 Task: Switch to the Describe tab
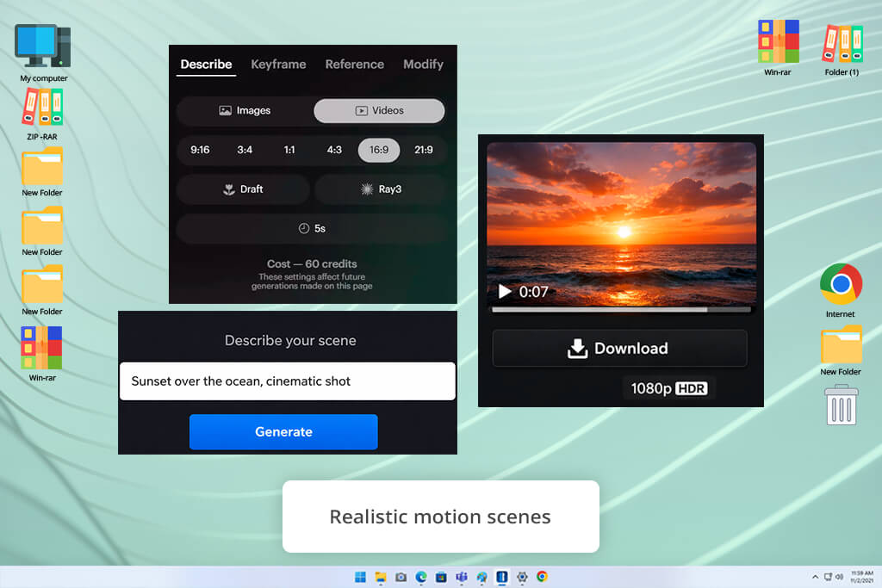point(206,64)
